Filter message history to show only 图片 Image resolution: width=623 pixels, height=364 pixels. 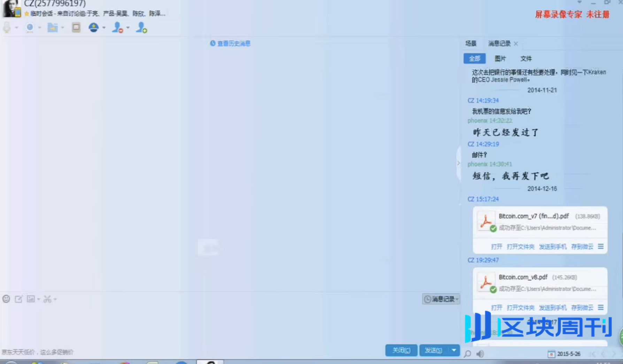pos(500,58)
